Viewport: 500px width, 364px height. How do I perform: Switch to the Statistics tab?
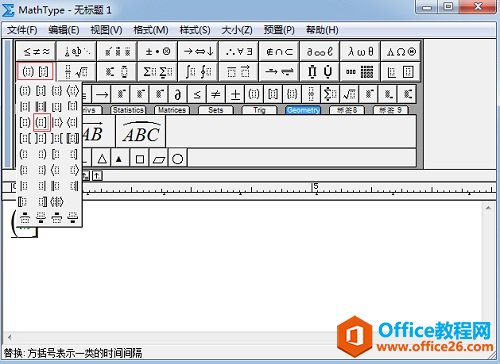[x=128, y=110]
